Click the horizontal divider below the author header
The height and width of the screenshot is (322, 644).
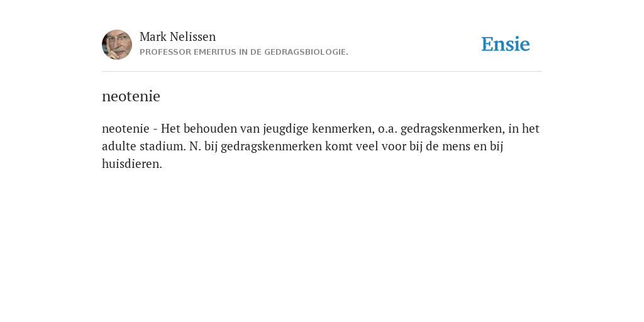coord(322,72)
